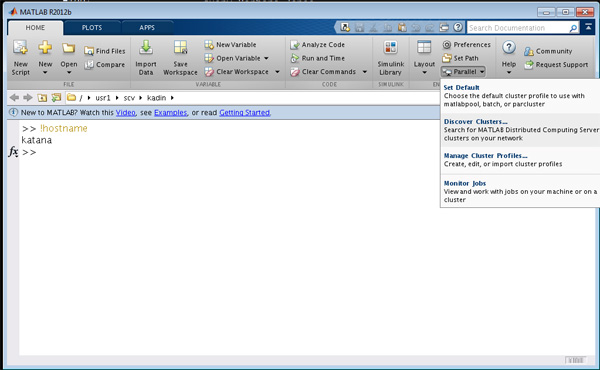This screenshot has height=370, width=600.
Task: Open the Simulink Library
Action: click(390, 58)
